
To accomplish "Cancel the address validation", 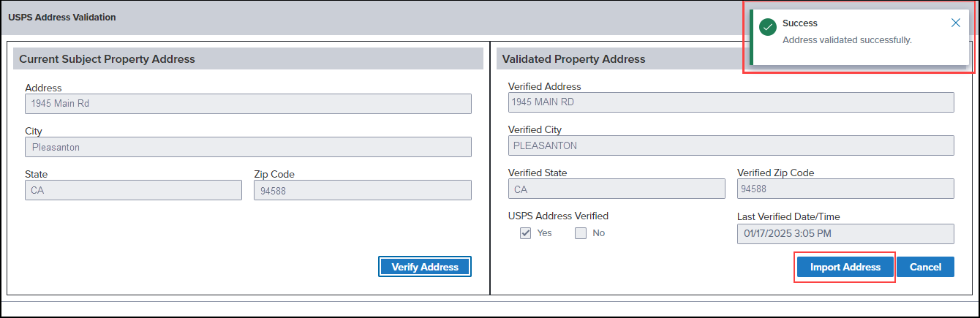I will (x=925, y=267).
